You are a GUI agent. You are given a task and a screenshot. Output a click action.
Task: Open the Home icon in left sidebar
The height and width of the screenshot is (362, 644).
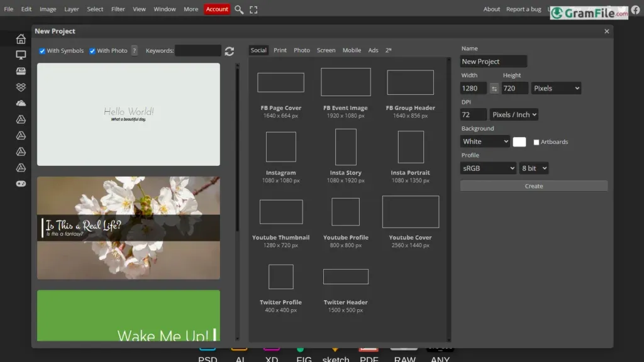[21, 38]
